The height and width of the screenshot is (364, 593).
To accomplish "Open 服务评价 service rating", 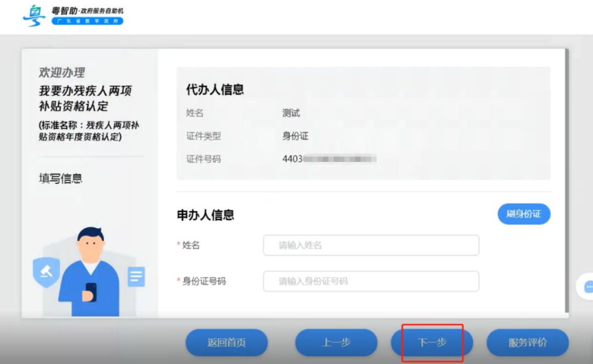I will (x=528, y=342).
